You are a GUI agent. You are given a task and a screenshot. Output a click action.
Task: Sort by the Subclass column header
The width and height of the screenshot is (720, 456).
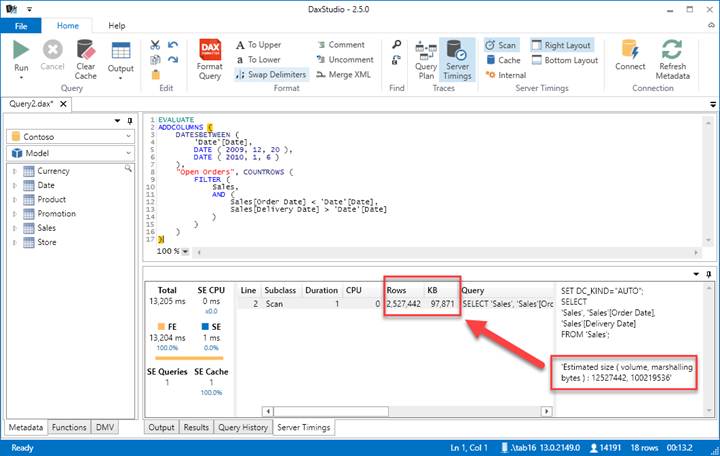tap(280, 291)
